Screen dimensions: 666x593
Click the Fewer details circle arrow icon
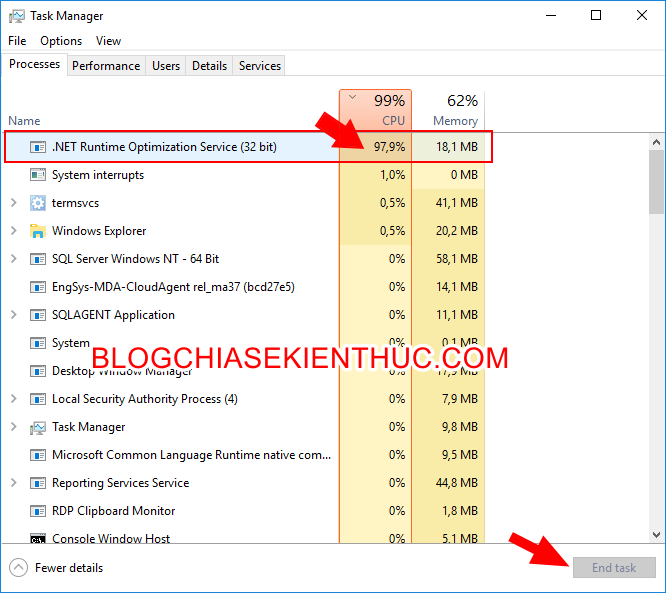(x=18, y=568)
